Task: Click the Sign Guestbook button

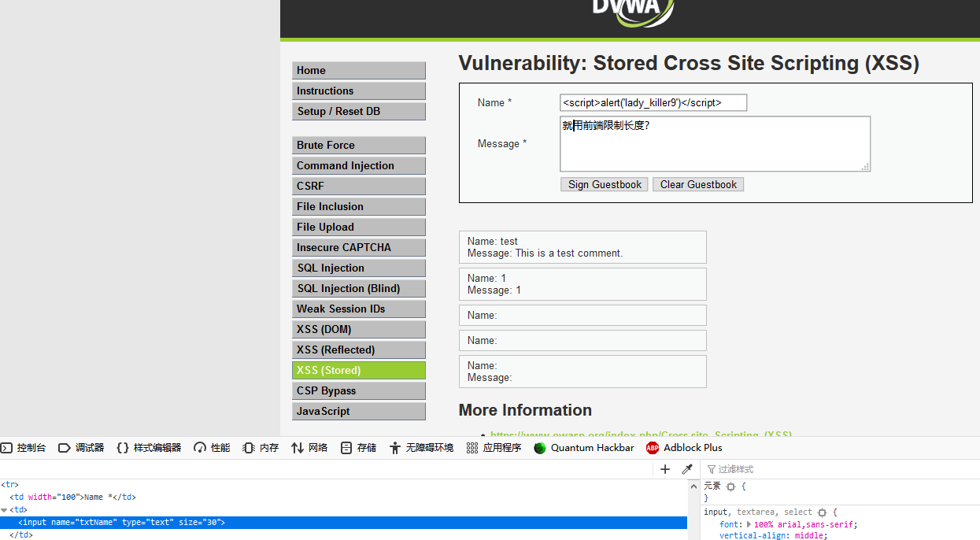Action: [x=605, y=184]
